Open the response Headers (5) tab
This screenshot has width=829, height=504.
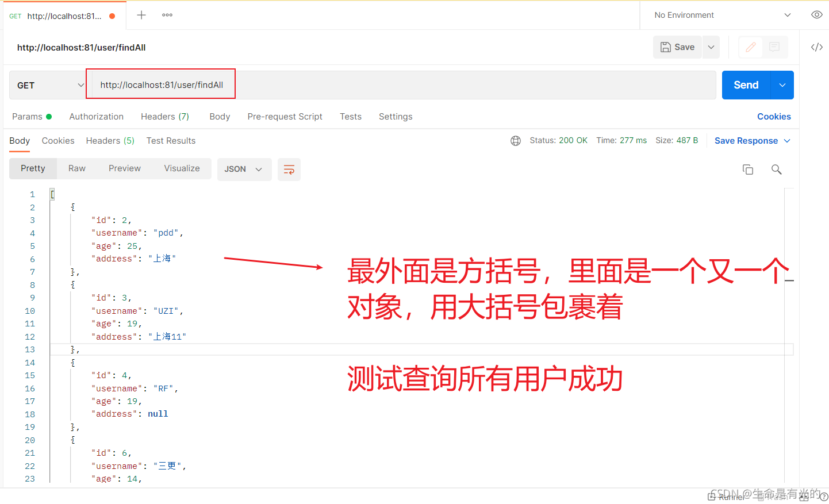click(110, 141)
